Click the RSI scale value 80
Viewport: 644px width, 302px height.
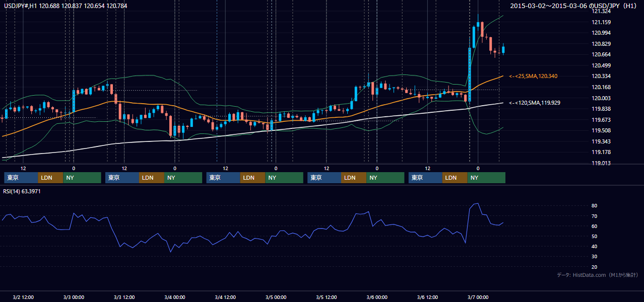595,206
